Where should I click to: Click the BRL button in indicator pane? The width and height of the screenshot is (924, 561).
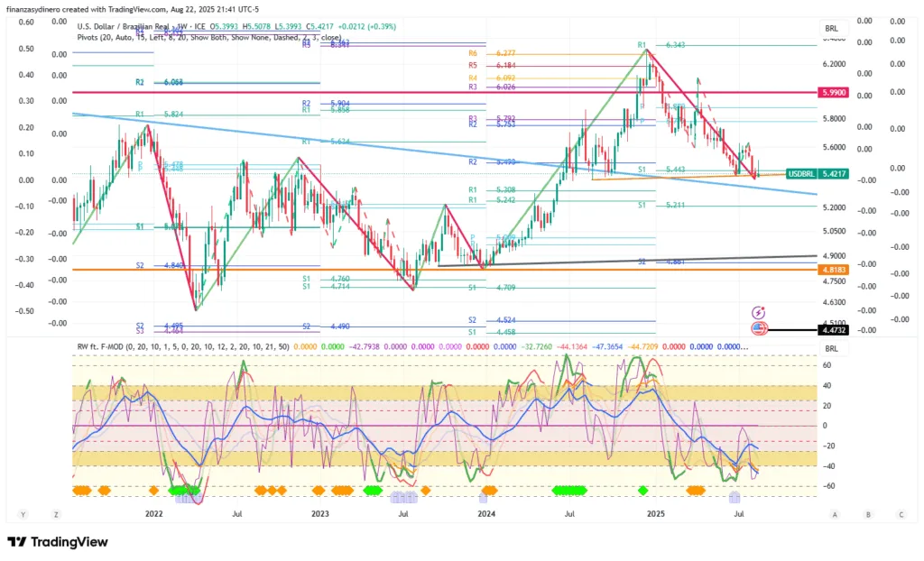(831, 348)
